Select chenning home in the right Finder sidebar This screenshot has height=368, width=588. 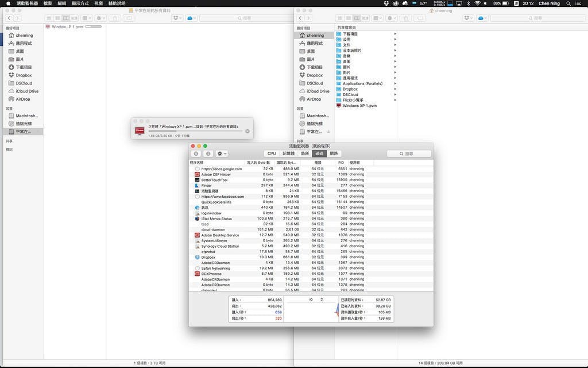[314, 35]
